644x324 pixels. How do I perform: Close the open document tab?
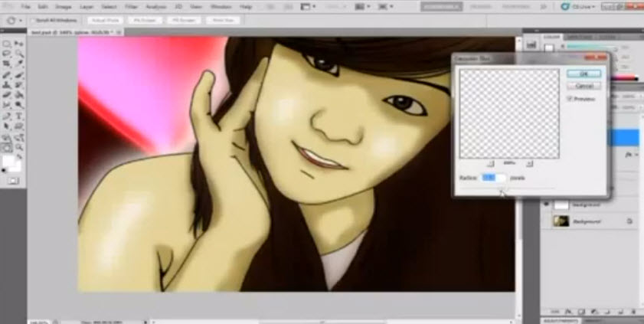coord(118,32)
